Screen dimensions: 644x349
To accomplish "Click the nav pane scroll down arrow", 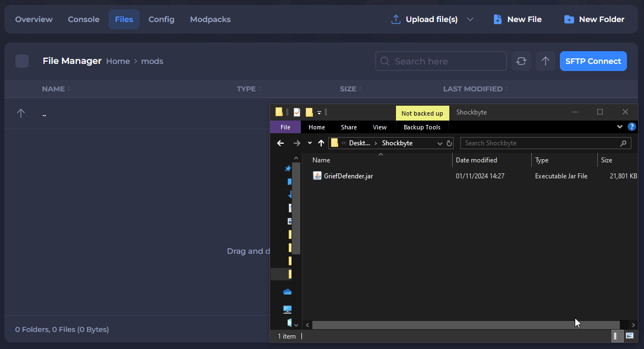I will 296,325.
